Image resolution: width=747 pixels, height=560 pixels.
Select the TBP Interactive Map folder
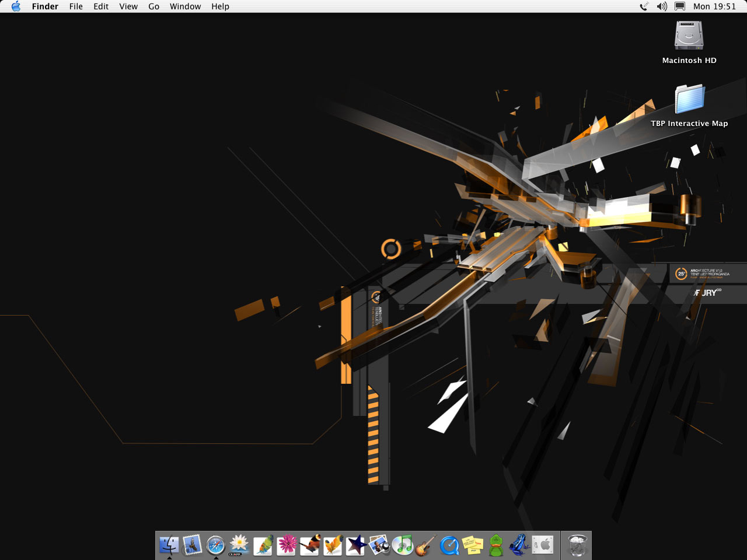(x=689, y=99)
